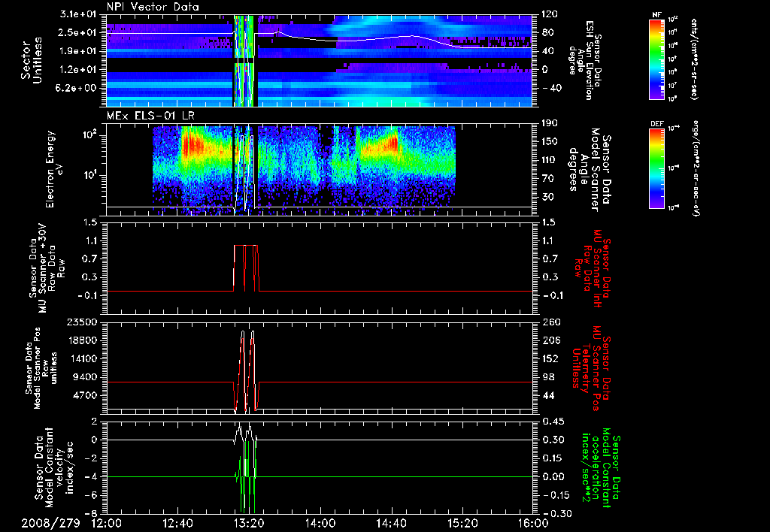770x532 pixels.
Task: Click the 190 scanner angle tick
Action: [x=551, y=123]
